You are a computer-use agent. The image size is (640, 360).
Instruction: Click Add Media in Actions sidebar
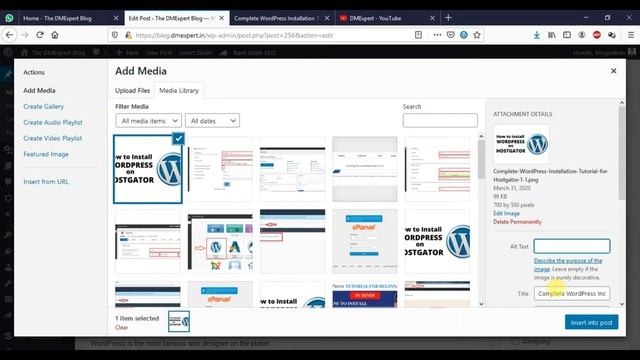tap(39, 91)
